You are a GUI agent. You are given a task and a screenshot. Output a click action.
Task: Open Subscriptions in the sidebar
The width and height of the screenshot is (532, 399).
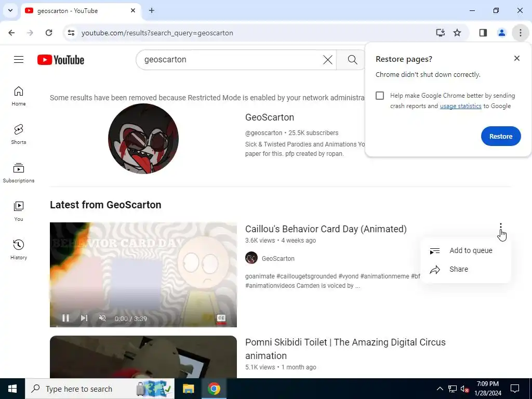[19, 173]
